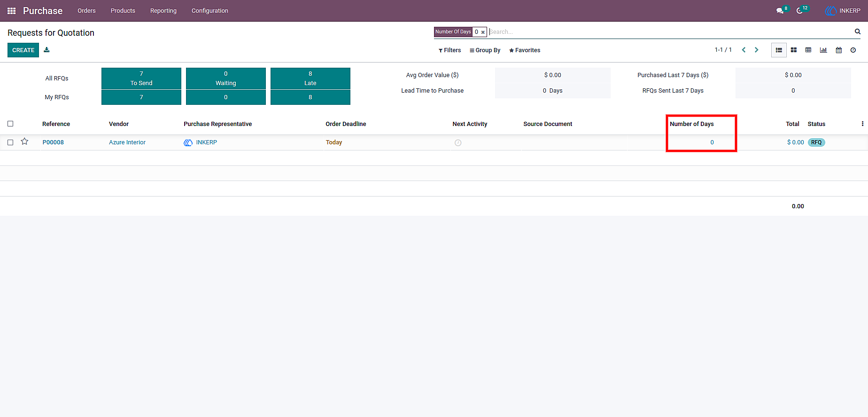Click the All RFQs Late tile

tap(310, 78)
